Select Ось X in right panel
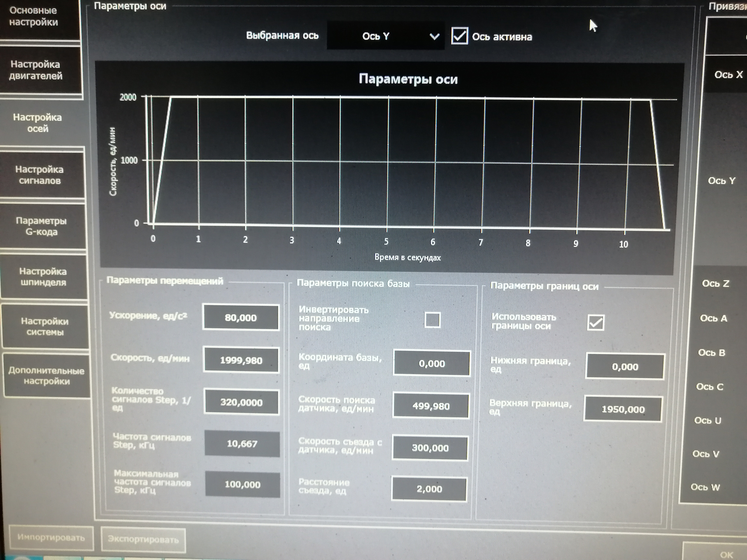 point(728,75)
